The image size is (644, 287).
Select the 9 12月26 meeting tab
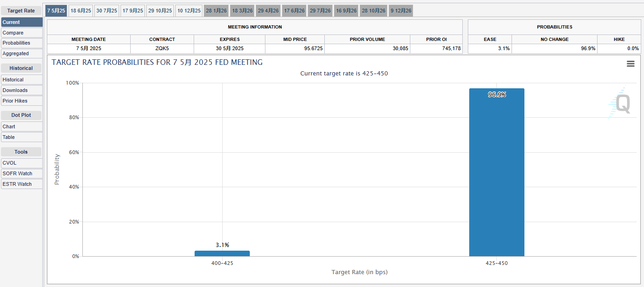coord(401,11)
